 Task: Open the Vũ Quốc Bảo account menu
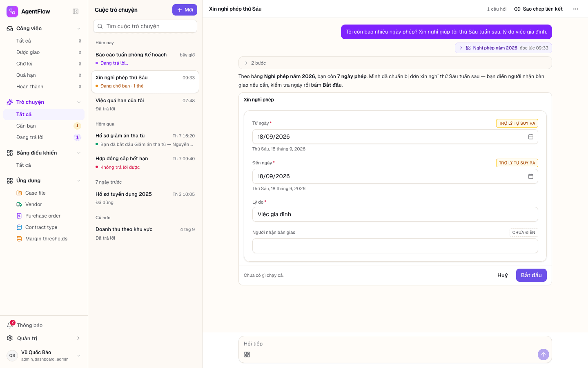click(x=44, y=355)
